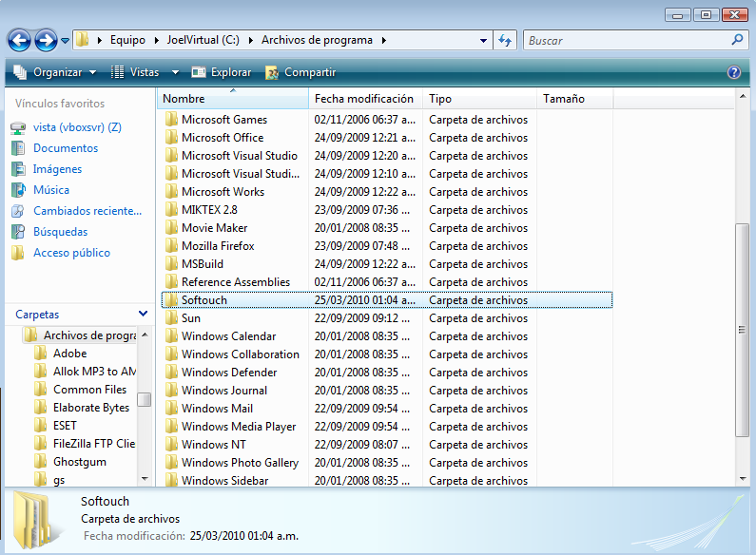Viewport: 756px width, 555px height.
Task: Select the Windows Media Player folder icon
Action: pos(171,427)
